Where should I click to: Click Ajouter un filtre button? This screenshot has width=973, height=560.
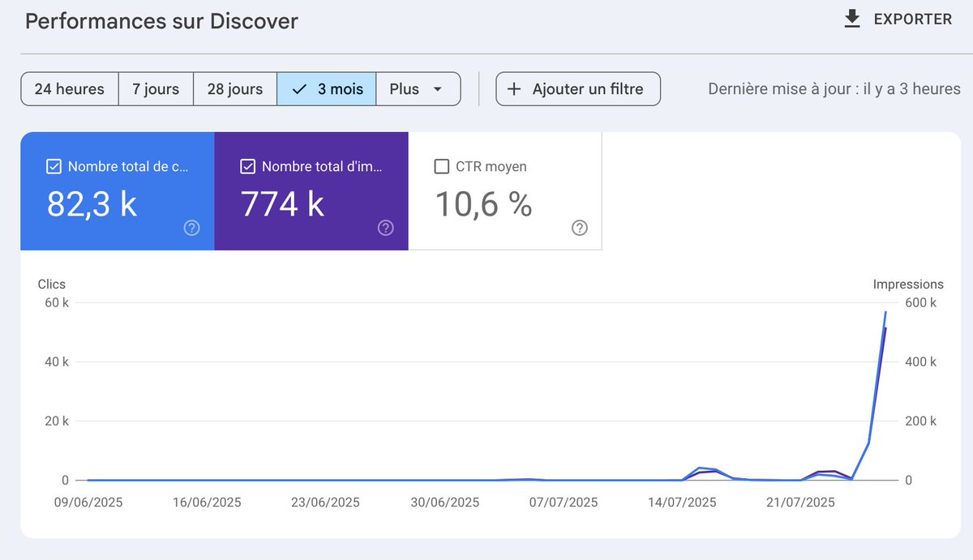pos(578,89)
